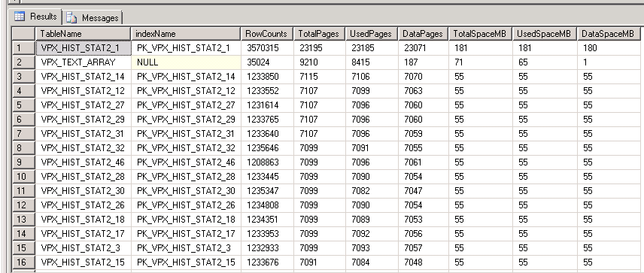644x273 pixels.
Task: Click the TotalSpaceMB value 71
Action: click(x=481, y=62)
